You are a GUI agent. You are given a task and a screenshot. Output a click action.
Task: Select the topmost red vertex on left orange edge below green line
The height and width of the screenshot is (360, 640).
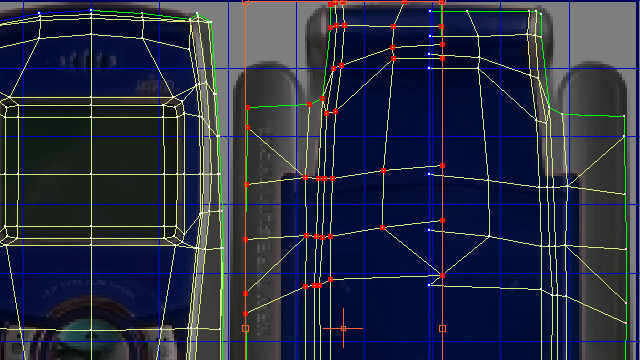pyautogui.click(x=248, y=128)
